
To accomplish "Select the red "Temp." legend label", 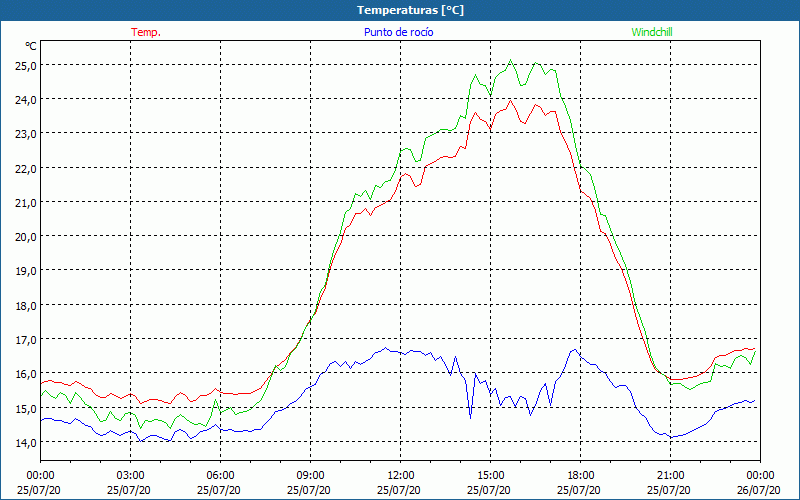I will (146, 32).
